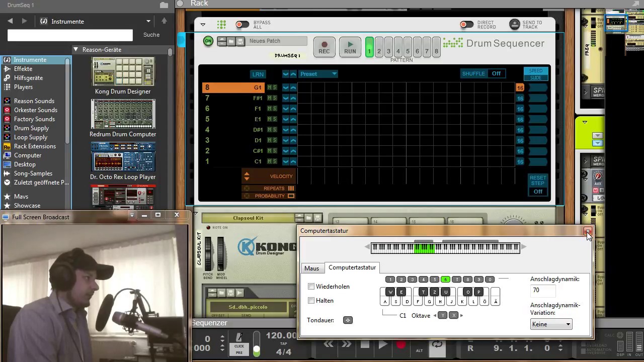Open Reason Sounds location
Image resolution: width=644 pixels, height=362 pixels.
(x=34, y=101)
